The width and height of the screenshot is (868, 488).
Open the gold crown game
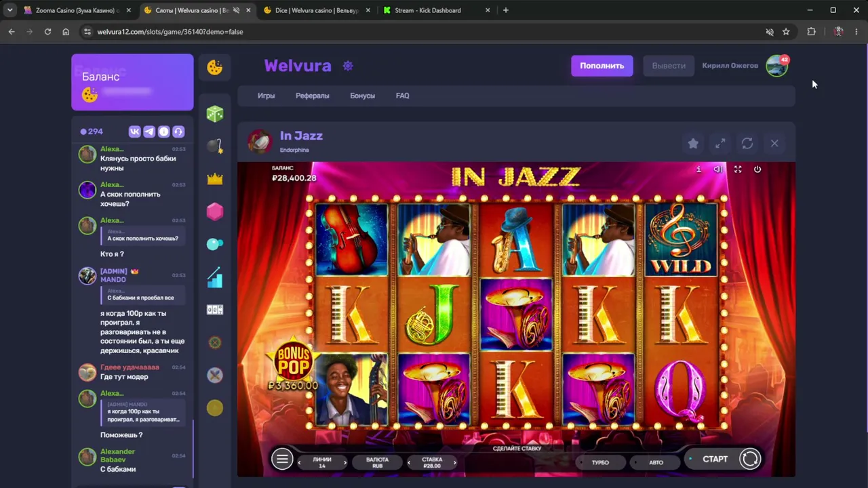tap(215, 179)
